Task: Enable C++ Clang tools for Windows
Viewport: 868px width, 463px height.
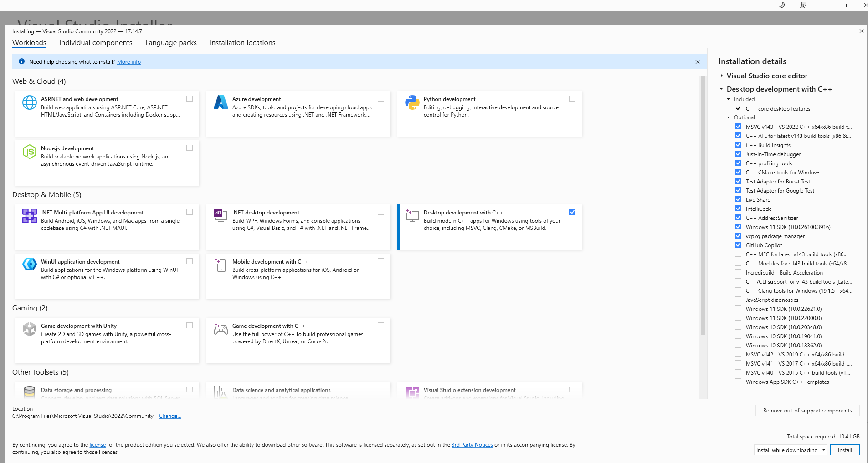Action: [738, 290]
